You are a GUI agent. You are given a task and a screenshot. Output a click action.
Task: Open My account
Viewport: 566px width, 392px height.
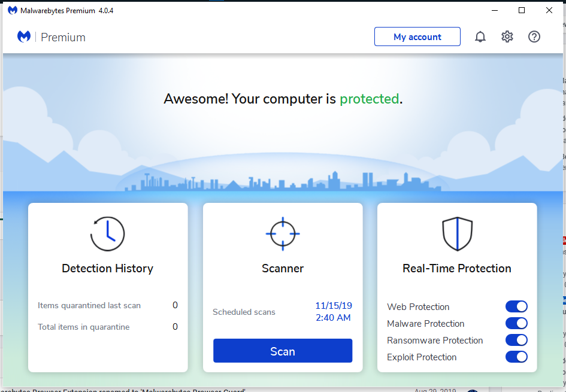(417, 37)
